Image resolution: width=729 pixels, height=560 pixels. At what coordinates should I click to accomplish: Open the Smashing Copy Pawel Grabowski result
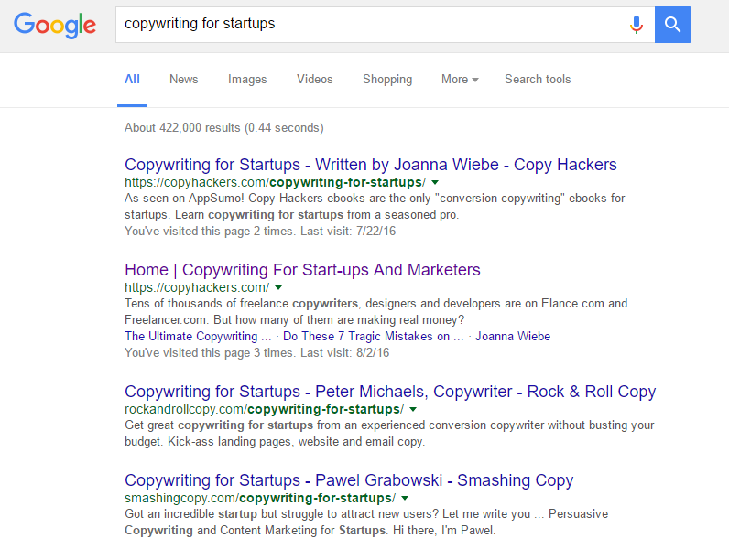point(349,480)
